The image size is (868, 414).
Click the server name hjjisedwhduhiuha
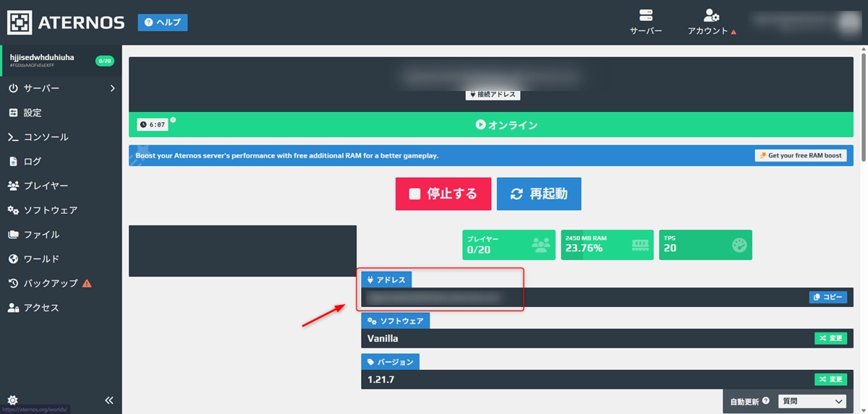click(42, 57)
